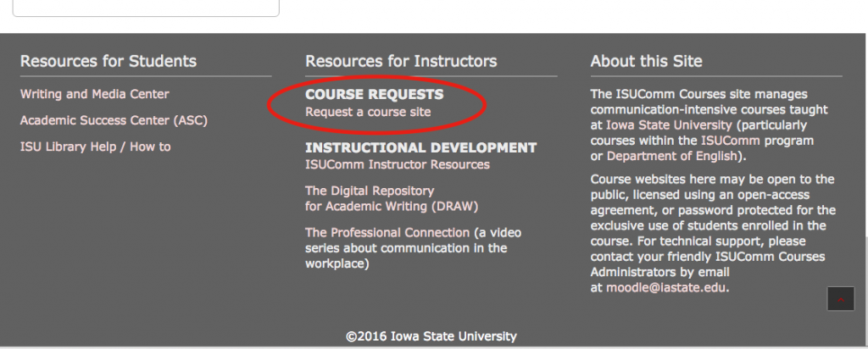Screen dimensions: 868x349
Task: Click the COURSE REQUESTS subheading
Action: 374,95
